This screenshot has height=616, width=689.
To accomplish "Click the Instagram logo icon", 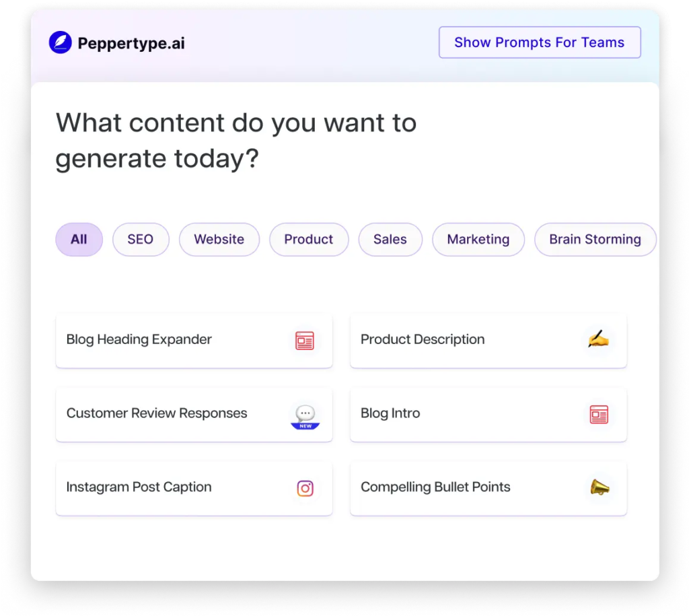I will tap(305, 488).
